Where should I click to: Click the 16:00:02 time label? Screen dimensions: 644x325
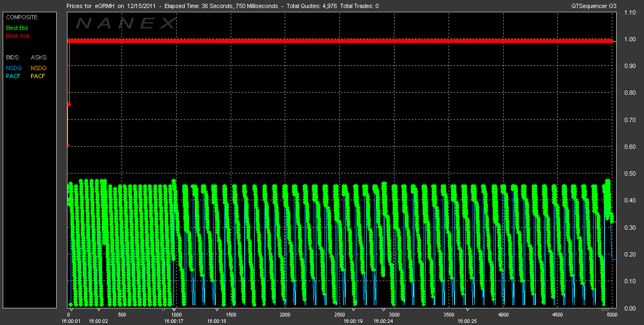99,321
